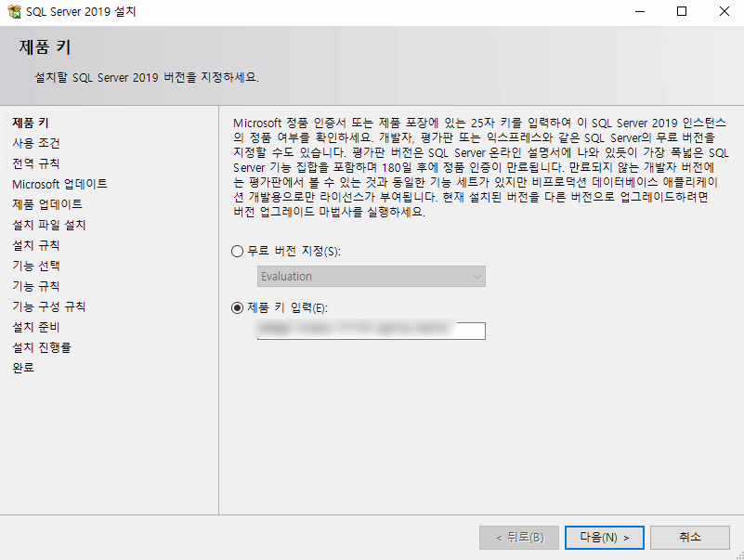The image size is (744, 560).
Task: Click the 취소 button
Action: [x=689, y=537]
